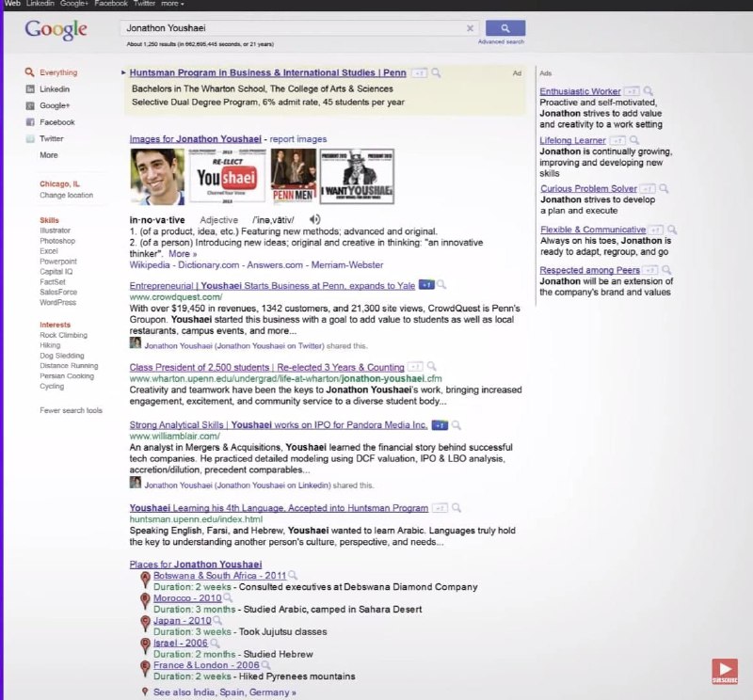Click the preview magnifier beside Curious Problem Solver
The height and width of the screenshot is (700, 753).
pos(664,189)
